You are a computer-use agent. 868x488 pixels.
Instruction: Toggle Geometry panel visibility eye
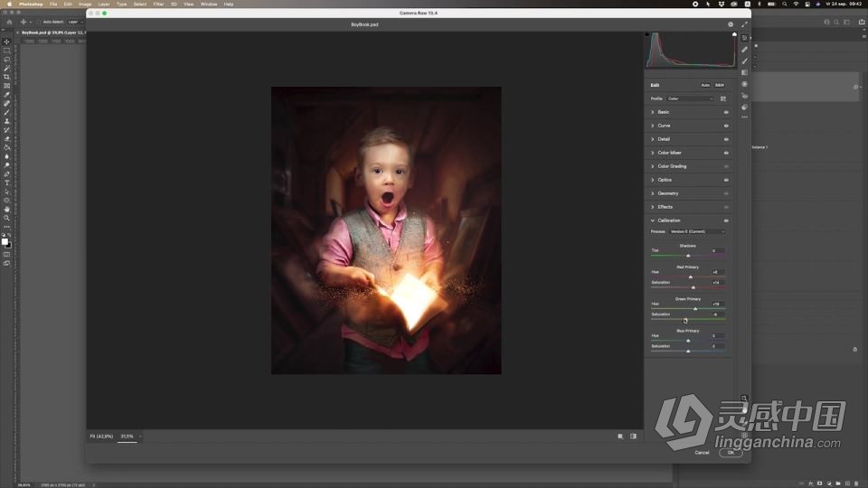(x=726, y=193)
